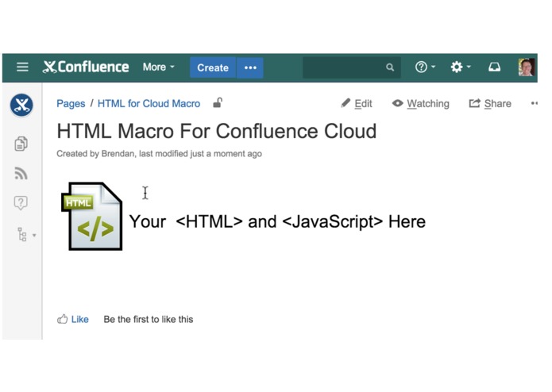Click the 'Created by Brendan' byline text

159,154
